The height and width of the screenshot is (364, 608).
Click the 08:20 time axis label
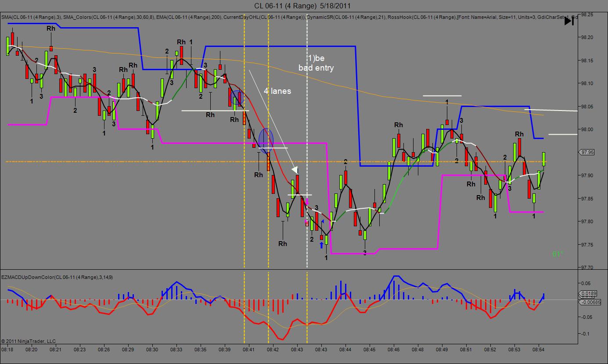(x=31, y=350)
